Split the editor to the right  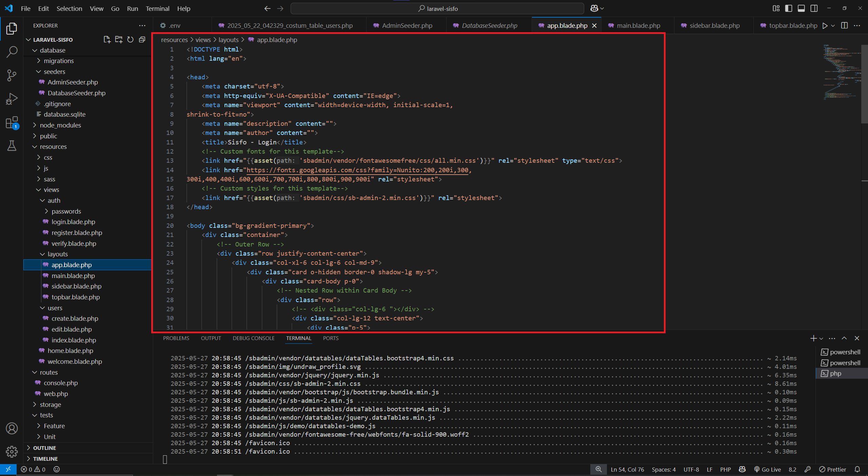[x=844, y=25]
